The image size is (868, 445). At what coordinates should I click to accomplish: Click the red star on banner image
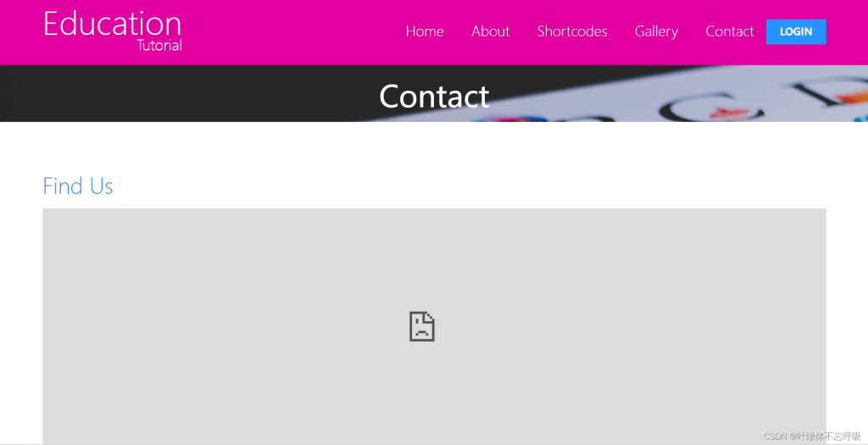tap(721, 113)
